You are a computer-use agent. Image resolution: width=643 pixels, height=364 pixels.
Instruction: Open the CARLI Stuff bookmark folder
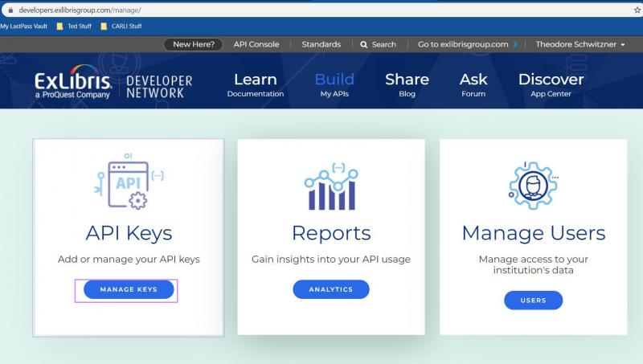[x=121, y=27]
